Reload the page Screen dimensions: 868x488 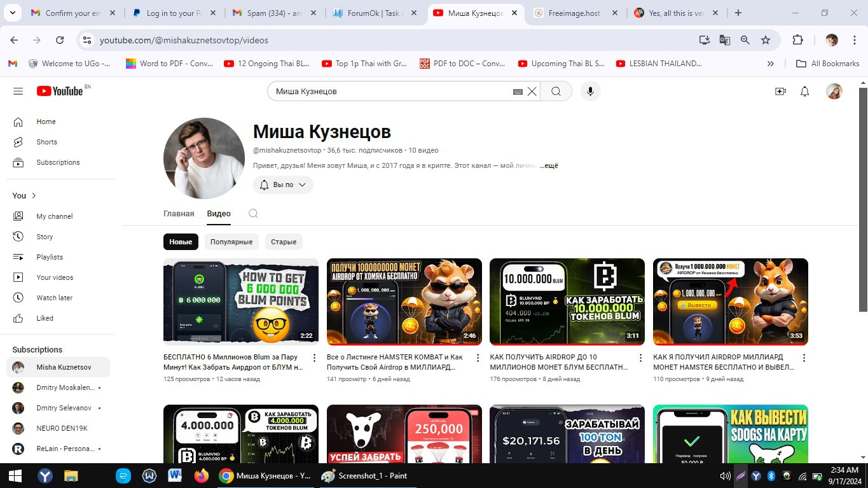coord(60,40)
